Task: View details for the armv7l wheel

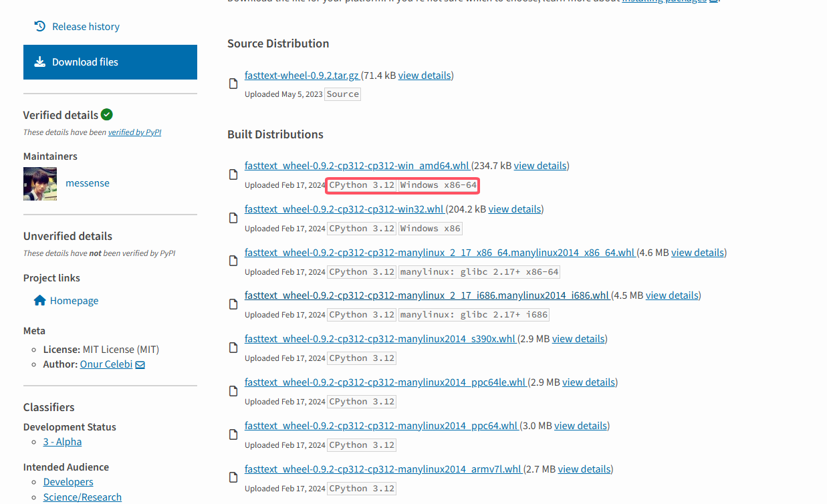Action: [x=584, y=469]
